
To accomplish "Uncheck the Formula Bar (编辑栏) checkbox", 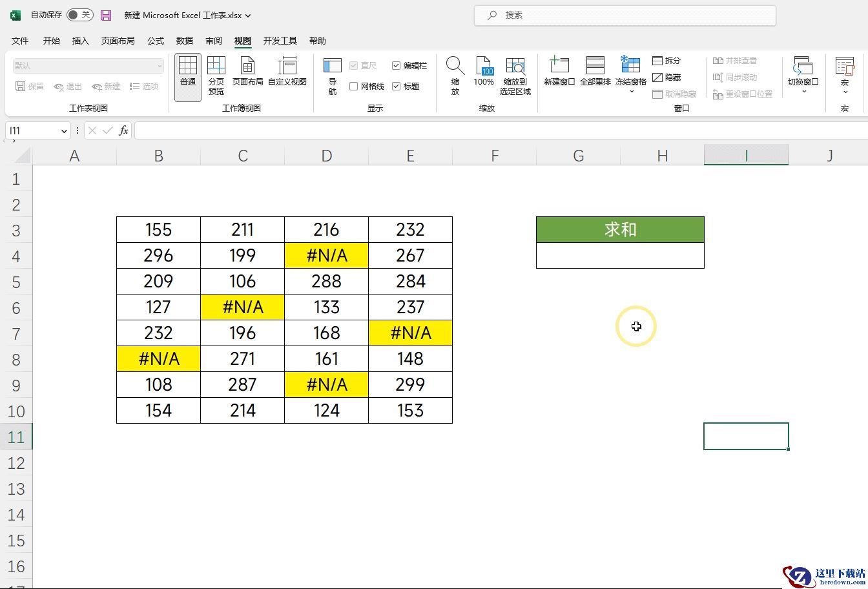I will pos(397,66).
